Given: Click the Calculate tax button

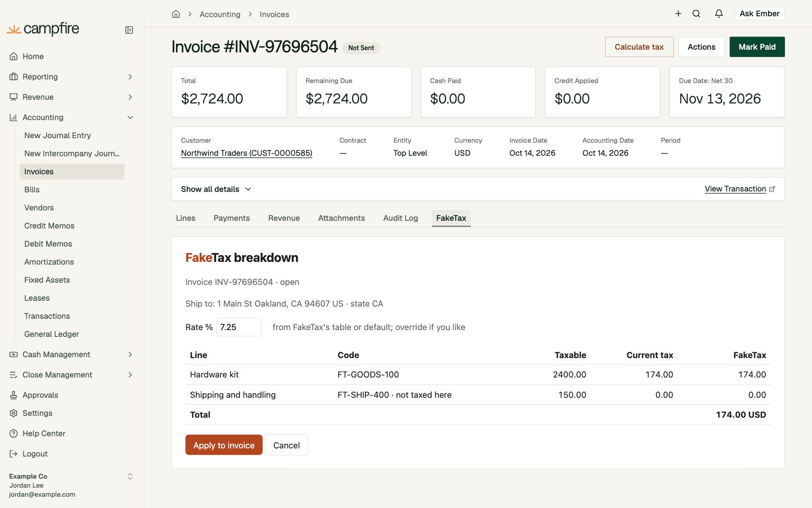Looking at the screenshot, I should [x=639, y=47].
